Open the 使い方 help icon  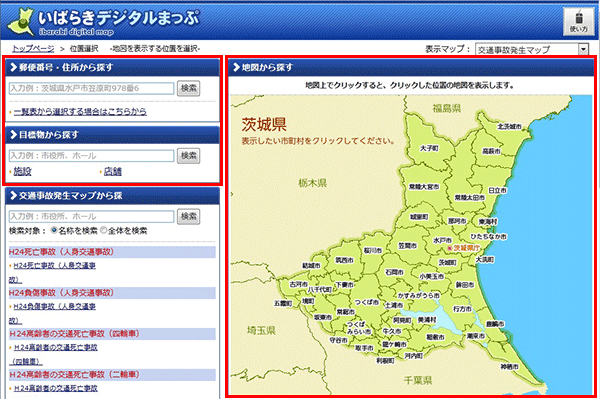pos(579,21)
